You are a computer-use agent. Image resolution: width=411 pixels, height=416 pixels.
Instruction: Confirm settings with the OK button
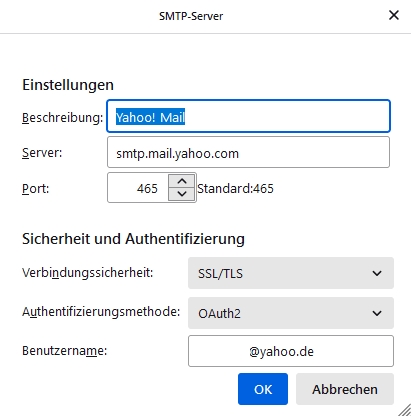coord(263,389)
